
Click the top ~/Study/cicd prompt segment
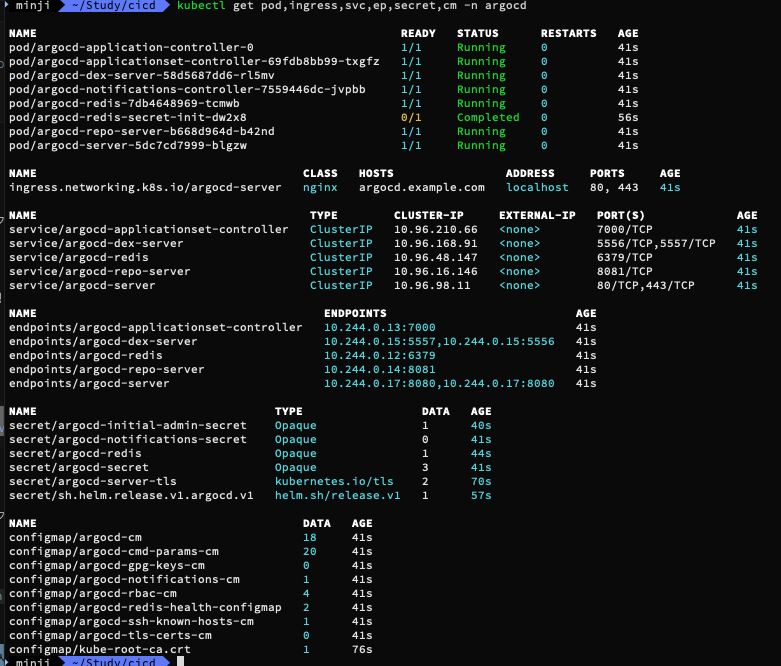point(114,6)
